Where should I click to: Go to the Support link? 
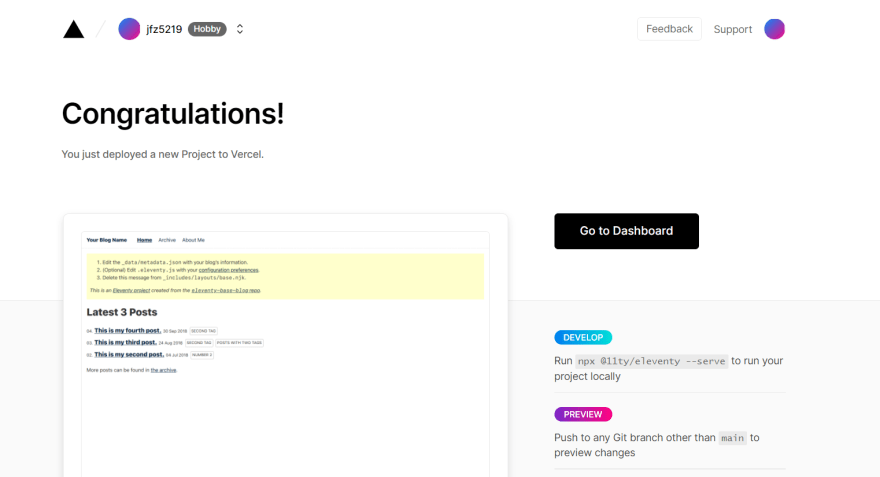pyautogui.click(x=732, y=29)
